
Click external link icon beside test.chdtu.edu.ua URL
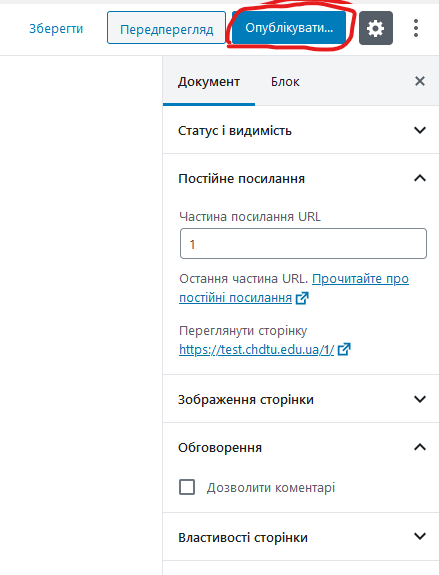344,349
